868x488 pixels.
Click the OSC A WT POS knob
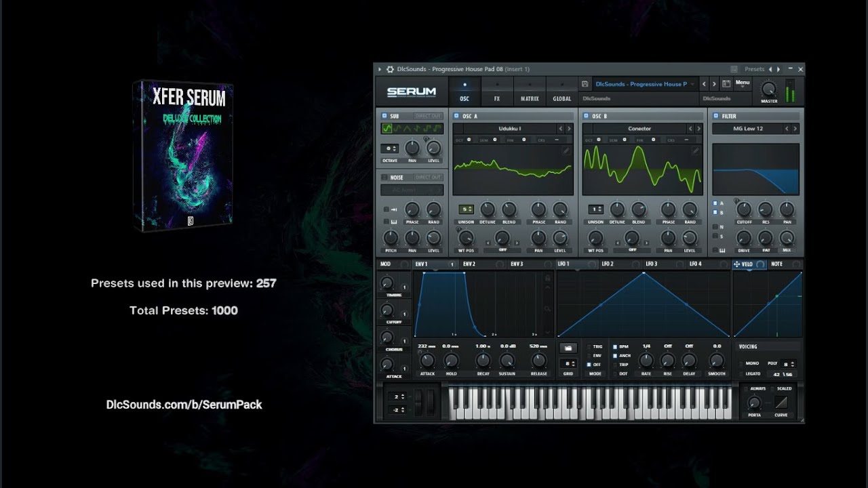tap(466, 238)
